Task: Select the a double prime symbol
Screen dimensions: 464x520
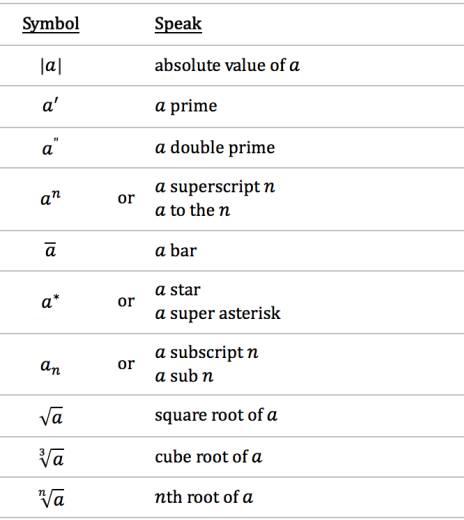Action: [50, 147]
